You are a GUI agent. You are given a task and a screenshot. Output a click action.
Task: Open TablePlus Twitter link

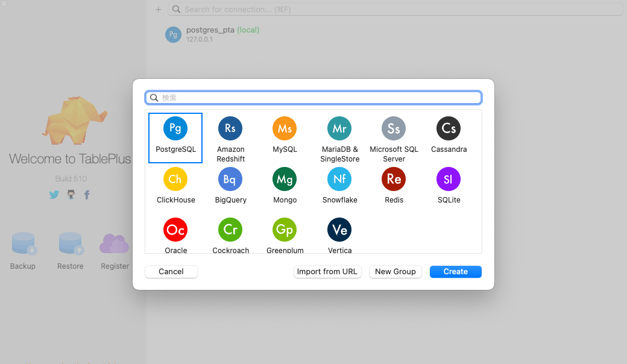click(x=54, y=195)
